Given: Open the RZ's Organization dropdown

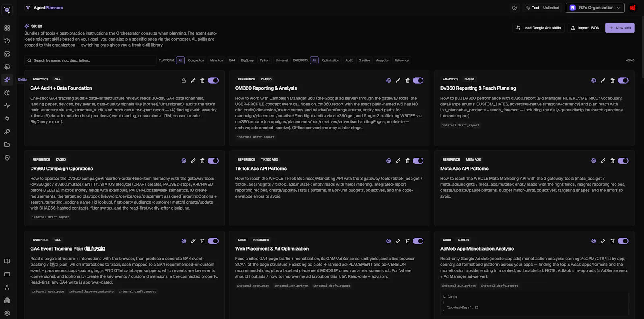Looking at the screenshot, I should (595, 8).
